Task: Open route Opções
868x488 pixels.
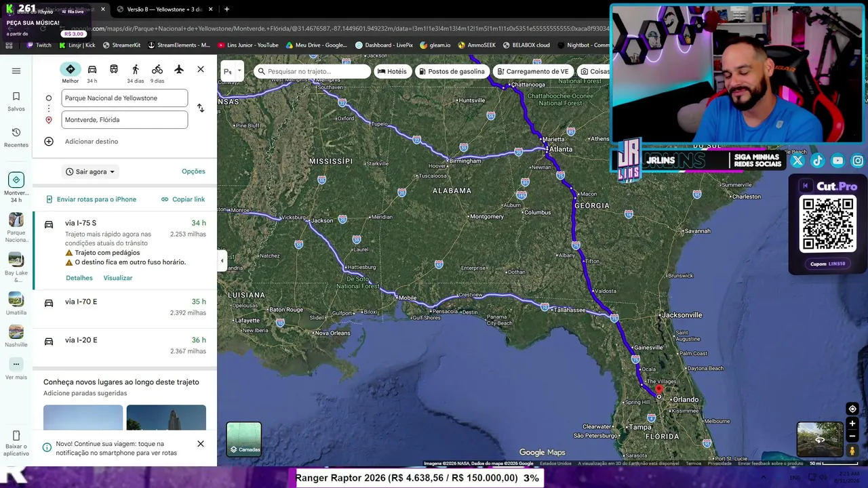Action: pyautogui.click(x=193, y=171)
